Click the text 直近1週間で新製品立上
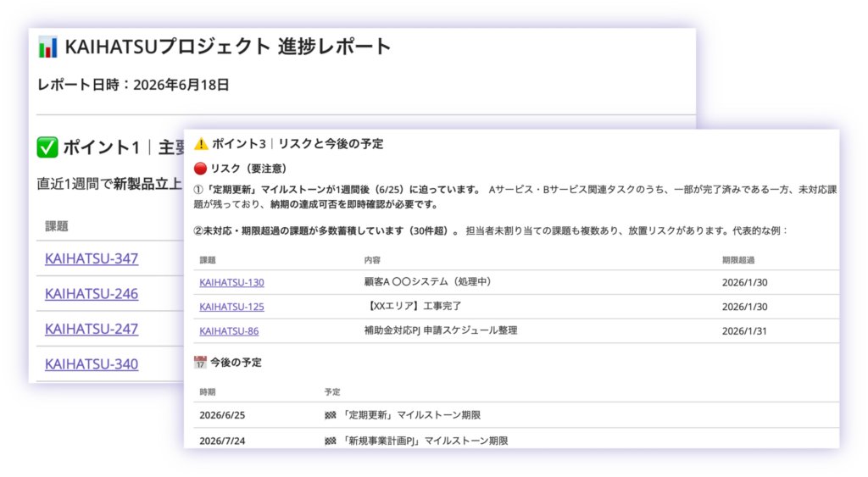Screen dimensions: 868x477 [109, 184]
